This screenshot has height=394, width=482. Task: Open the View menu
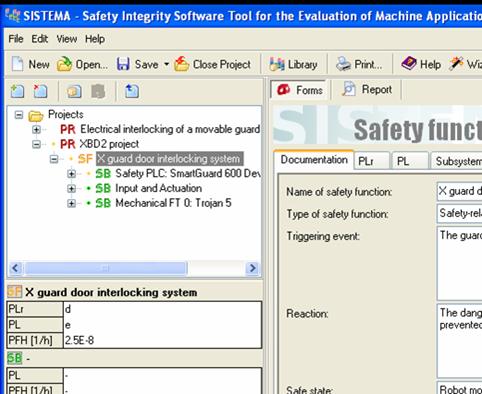tap(67, 39)
